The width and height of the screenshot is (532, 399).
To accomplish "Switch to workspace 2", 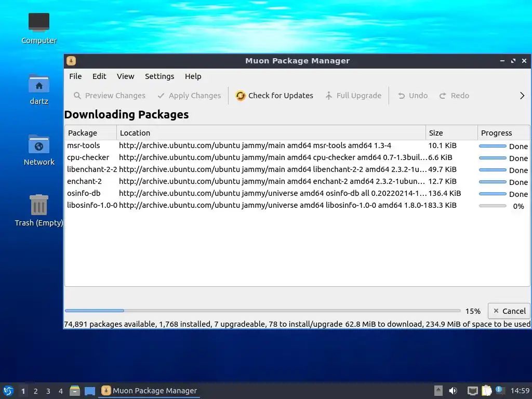I will click(x=36, y=391).
